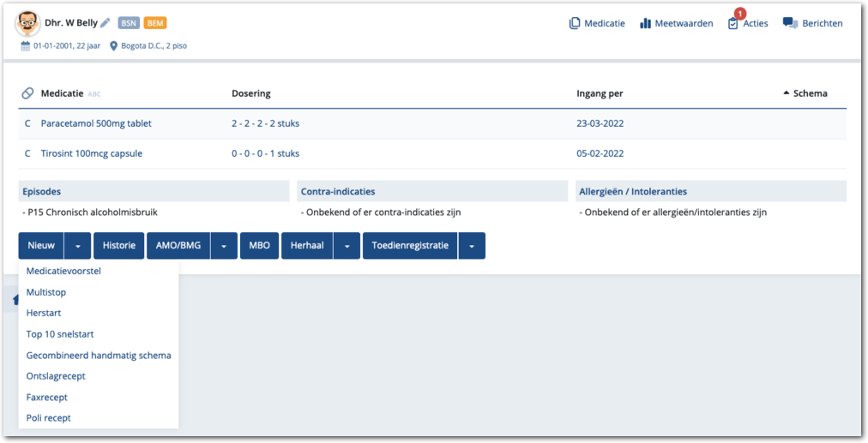Open Acties clipboard icon with notification badge

click(x=732, y=23)
